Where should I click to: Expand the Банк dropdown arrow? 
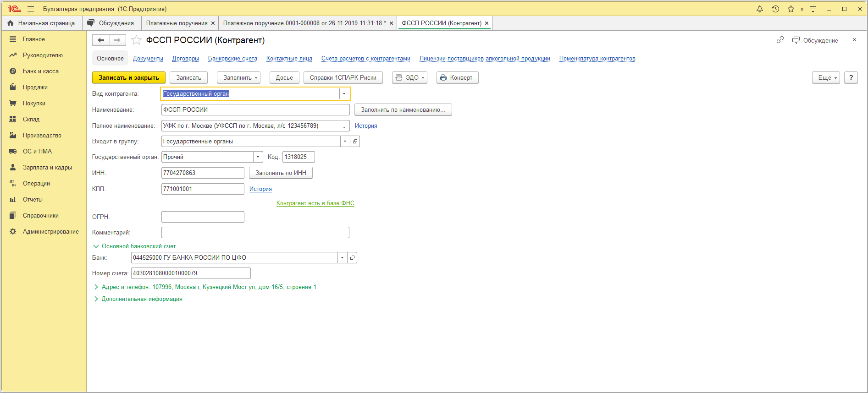(342, 258)
